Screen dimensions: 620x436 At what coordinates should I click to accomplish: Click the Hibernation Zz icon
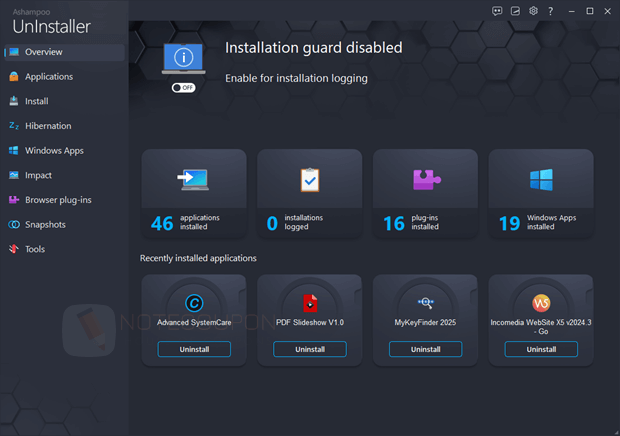[x=14, y=126]
